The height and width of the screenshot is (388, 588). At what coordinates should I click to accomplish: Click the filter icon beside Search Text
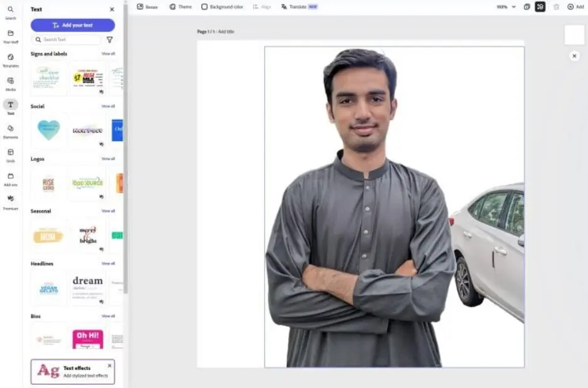pyautogui.click(x=110, y=40)
